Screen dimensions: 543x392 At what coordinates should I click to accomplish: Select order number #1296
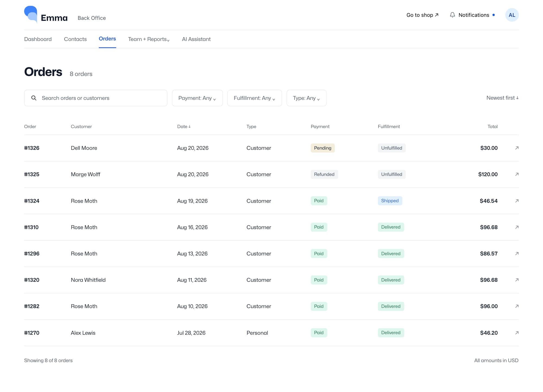(32, 254)
